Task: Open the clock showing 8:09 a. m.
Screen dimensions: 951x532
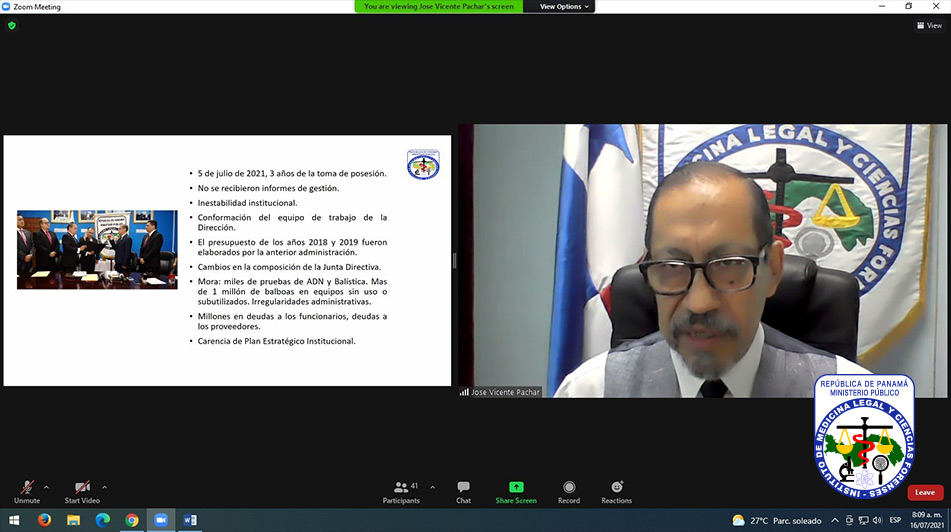Action: click(927, 520)
